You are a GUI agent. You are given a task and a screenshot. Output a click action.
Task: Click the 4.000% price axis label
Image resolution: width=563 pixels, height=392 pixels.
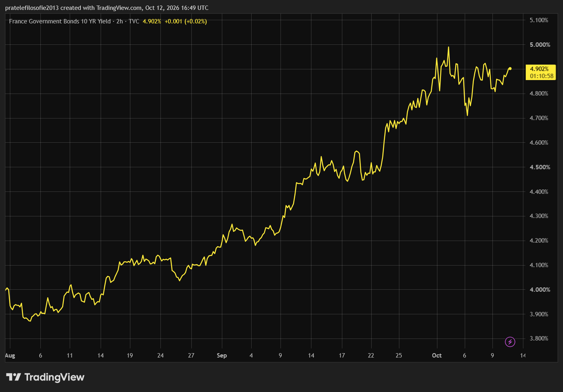point(540,290)
